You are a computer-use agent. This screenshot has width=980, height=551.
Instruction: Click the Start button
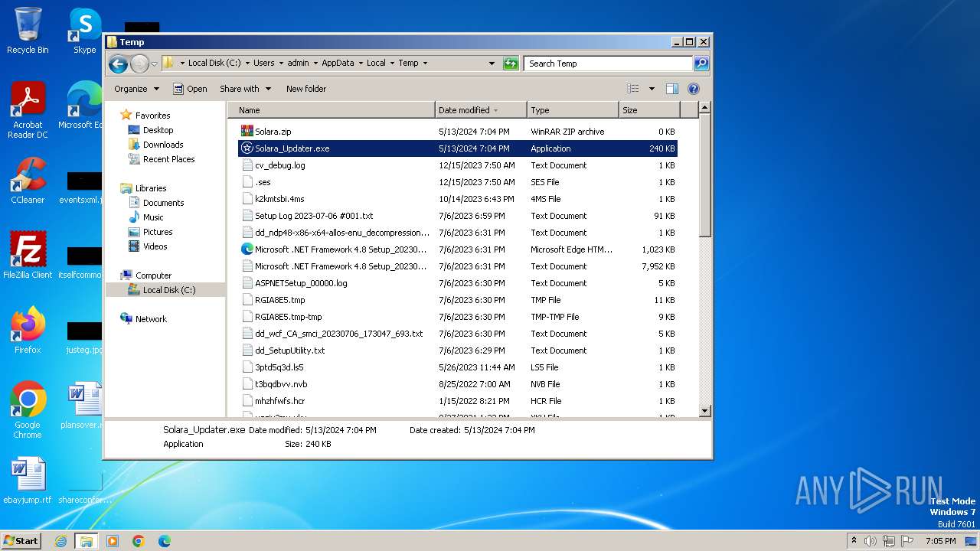[21, 541]
